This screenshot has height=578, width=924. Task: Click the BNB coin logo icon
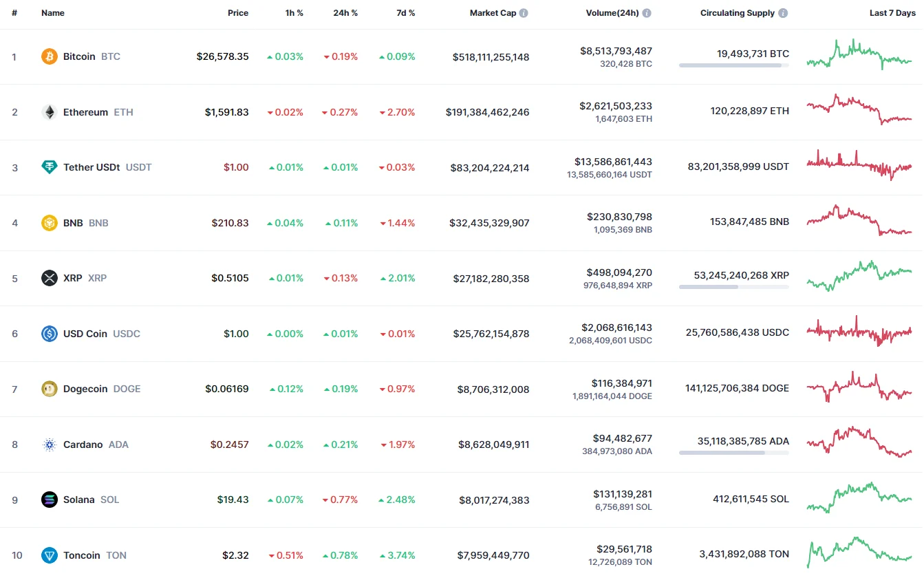point(50,223)
